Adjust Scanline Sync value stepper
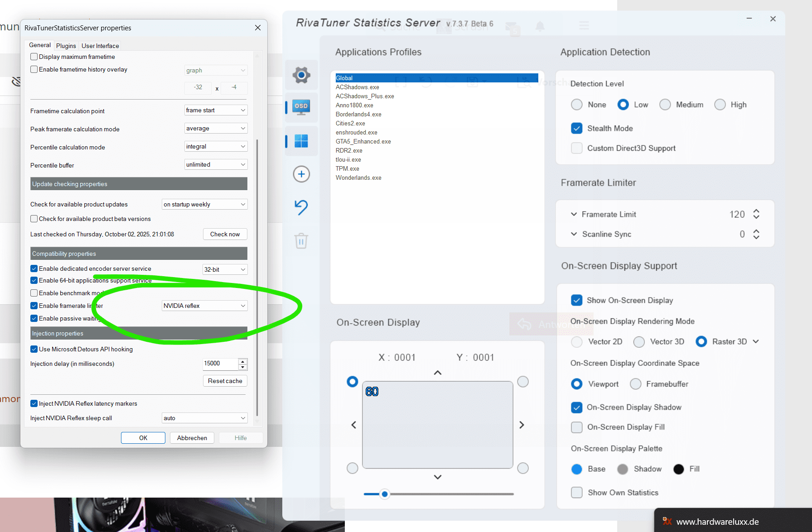Screen dimensions: 812x532 click(756, 234)
